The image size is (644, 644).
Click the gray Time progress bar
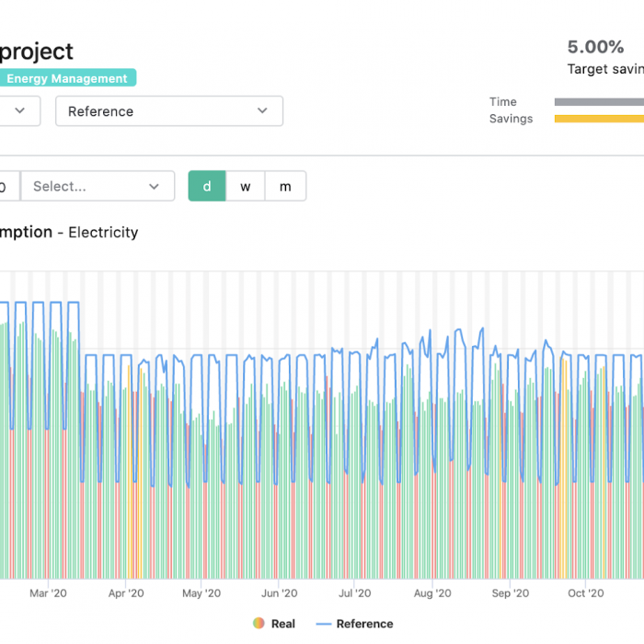click(x=599, y=102)
